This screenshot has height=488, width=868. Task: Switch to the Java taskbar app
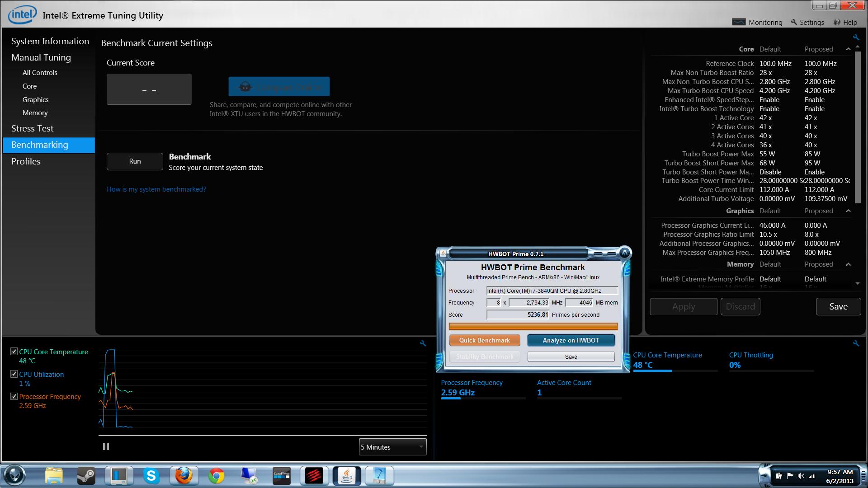tap(347, 476)
